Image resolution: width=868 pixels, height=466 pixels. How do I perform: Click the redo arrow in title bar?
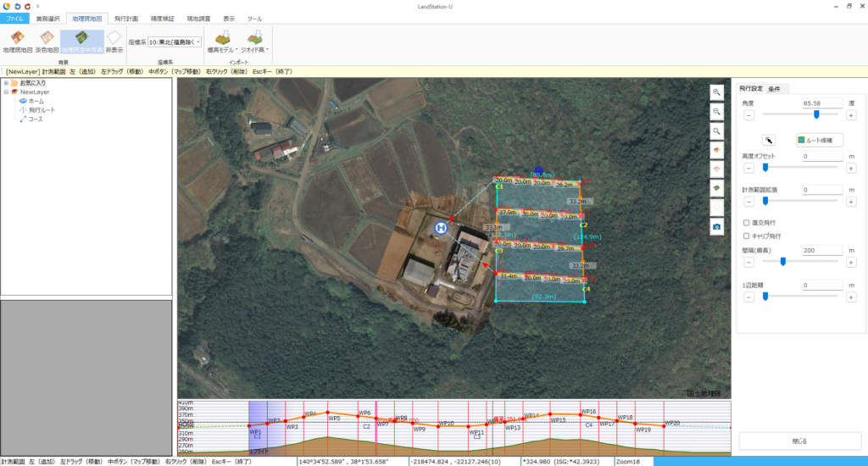[27, 5]
